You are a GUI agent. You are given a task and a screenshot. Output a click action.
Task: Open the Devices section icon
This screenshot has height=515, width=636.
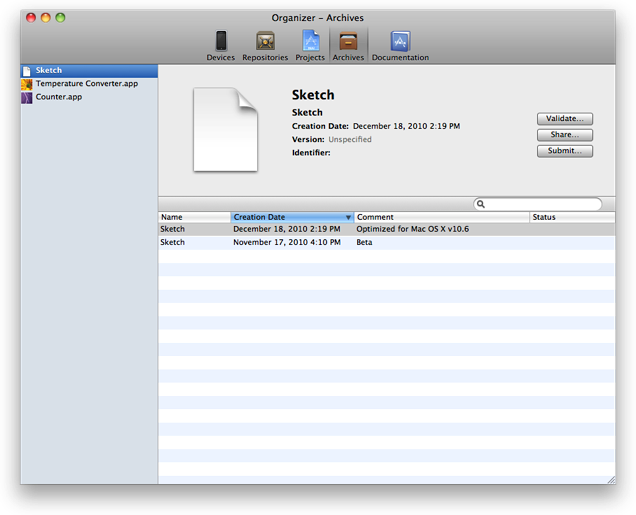tap(220, 42)
